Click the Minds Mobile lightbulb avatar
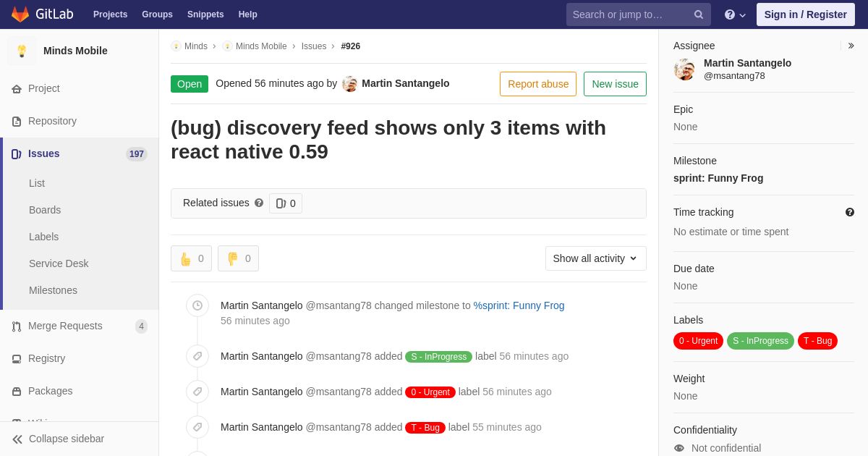This screenshot has width=868, height=456. [22, 51]
